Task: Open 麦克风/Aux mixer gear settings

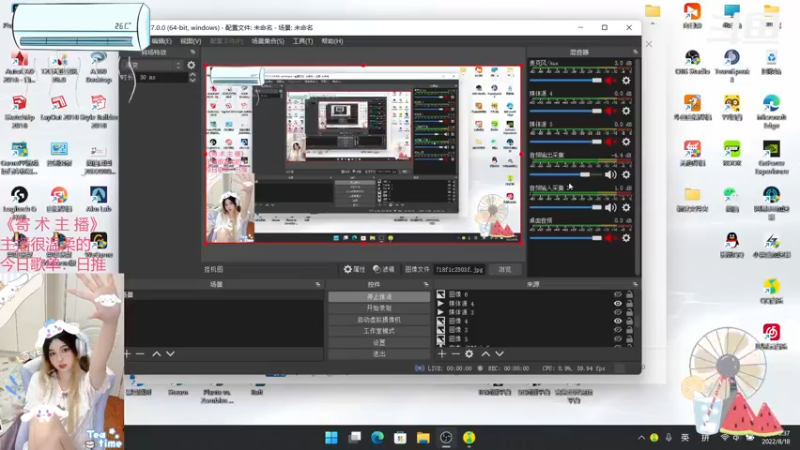Action: point(626,81)
